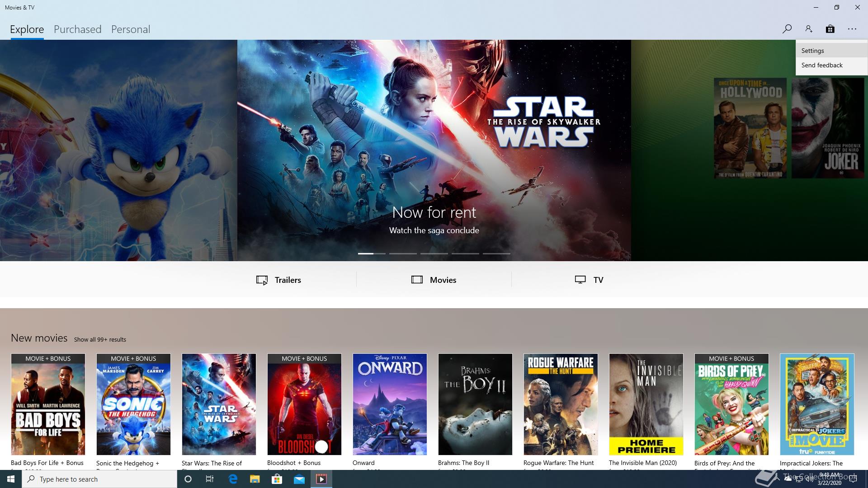
Task: Open Brahms: The Boy II poster
Action: (475, 404)
